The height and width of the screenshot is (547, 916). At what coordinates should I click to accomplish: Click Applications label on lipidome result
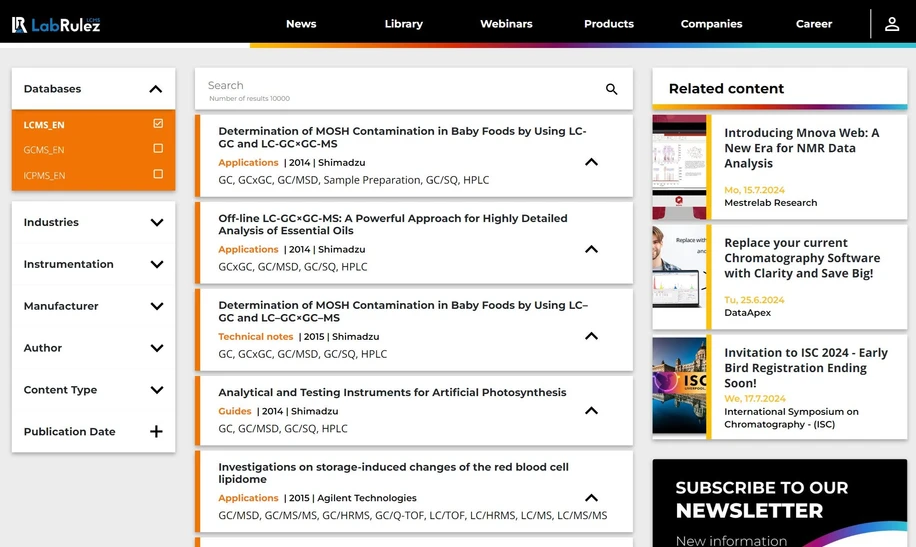point(248,498)
